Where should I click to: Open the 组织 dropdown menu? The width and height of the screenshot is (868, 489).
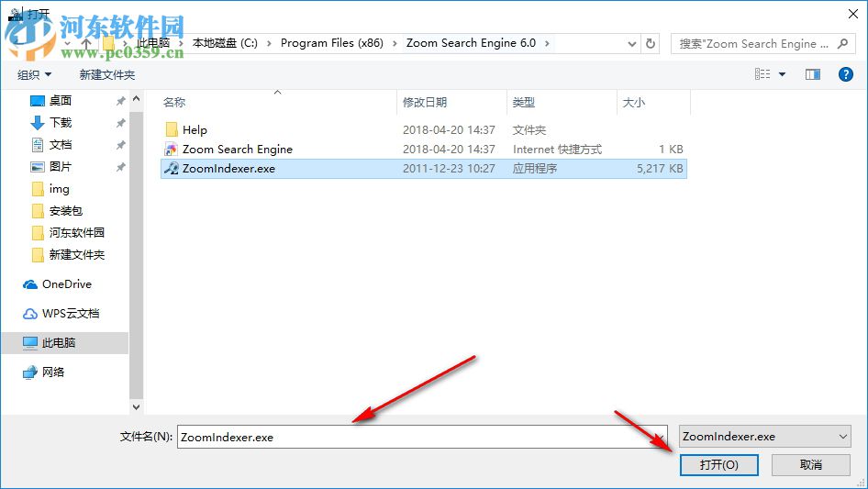coord(34,74)
